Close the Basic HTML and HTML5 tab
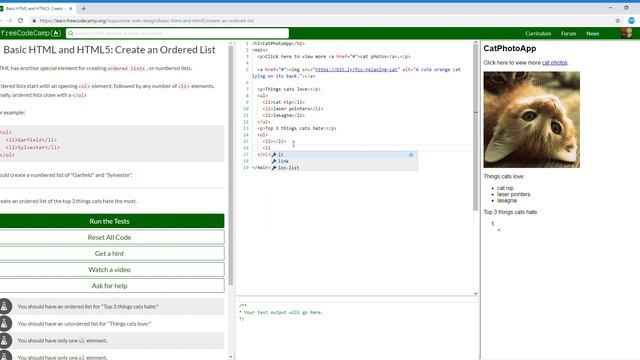Screen dimensions: 640x360 (x=71, y=8)
